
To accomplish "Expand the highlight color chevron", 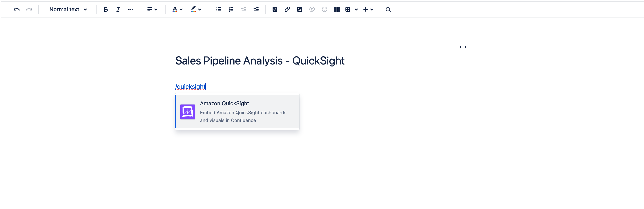I will (x=200, y=10).
